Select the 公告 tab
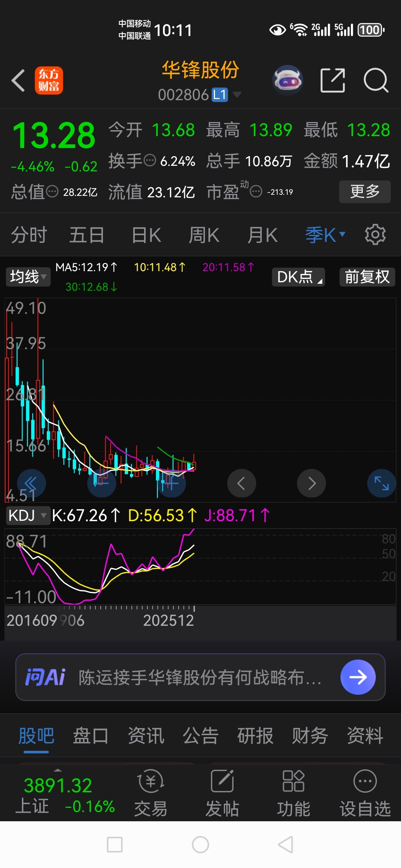401x868 pixels. tap(200, 736)
